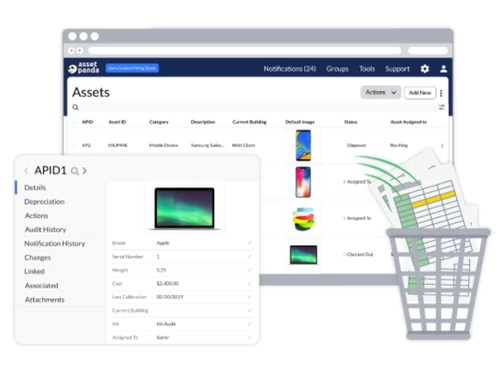Click the Mobile Device category cell
The image size is (500, 375).
163,145
